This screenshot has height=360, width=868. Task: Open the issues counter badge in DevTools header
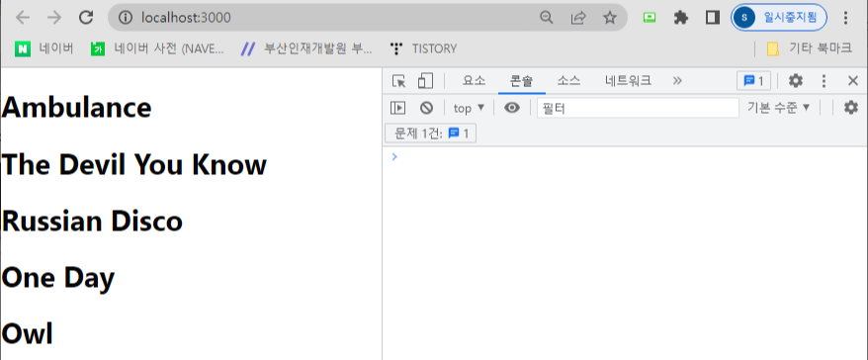click(753, 81)
